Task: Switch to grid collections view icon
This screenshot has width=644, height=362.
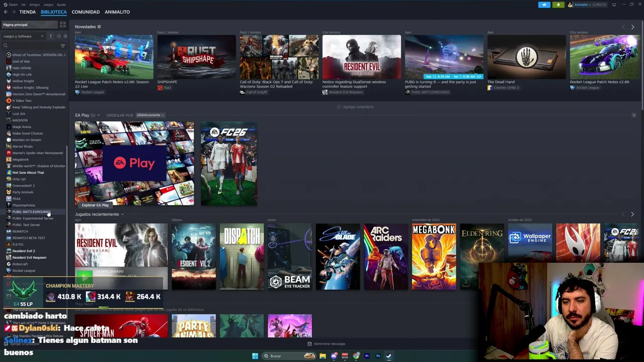Action: pos(63,25)
